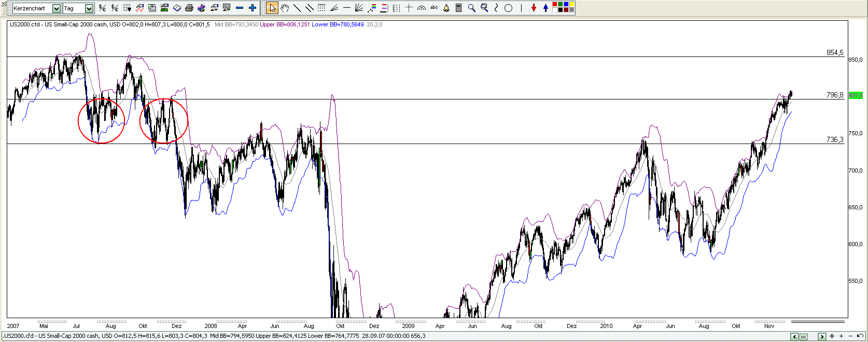Click the blue minus zoom-out button
The width and height of the screenshot is (868, 342).
239,8
